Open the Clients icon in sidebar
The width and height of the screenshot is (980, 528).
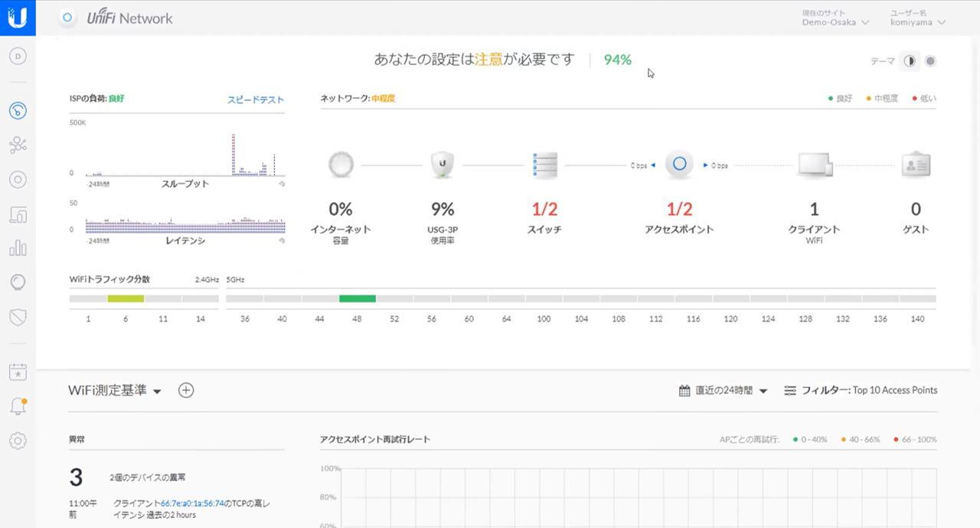point(18,214)
